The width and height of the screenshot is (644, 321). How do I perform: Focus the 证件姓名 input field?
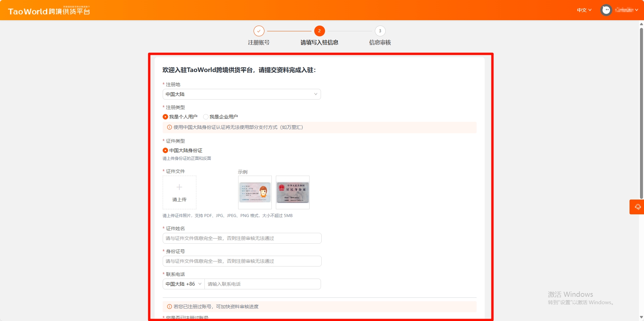[x=241, y=238]
